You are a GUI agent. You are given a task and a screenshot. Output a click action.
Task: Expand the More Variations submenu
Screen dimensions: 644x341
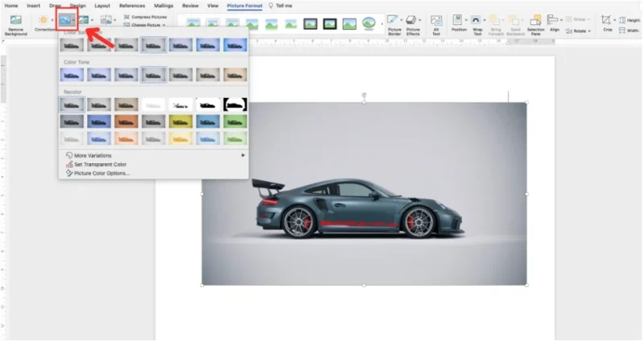[93, 155]
